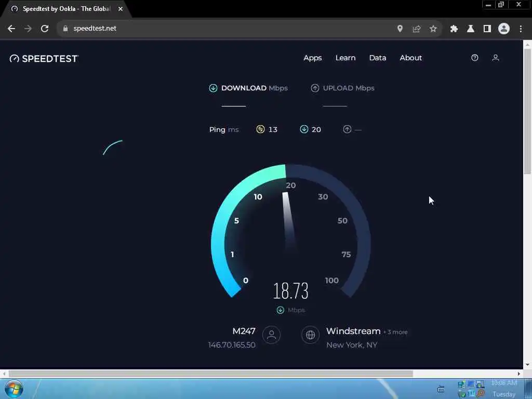Screen dimensions: 532x399
Task: Click the IP address 146.70.165.50
Action: (x=232, y=345)
